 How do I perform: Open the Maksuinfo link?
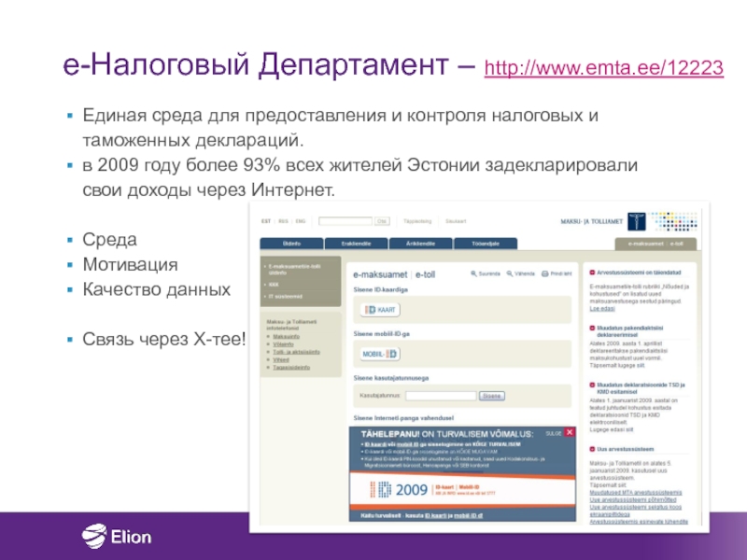click(286, 337)
